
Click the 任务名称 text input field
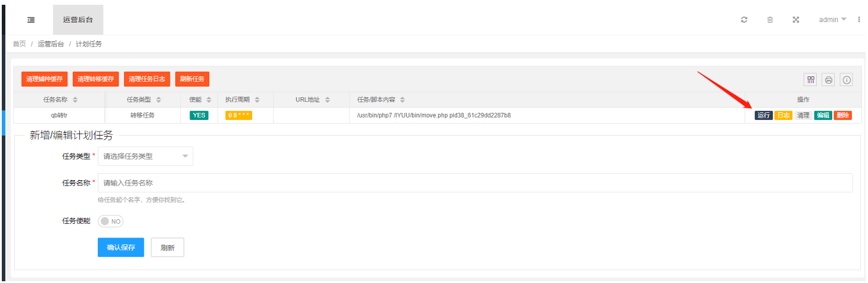[x=475, y=183]
